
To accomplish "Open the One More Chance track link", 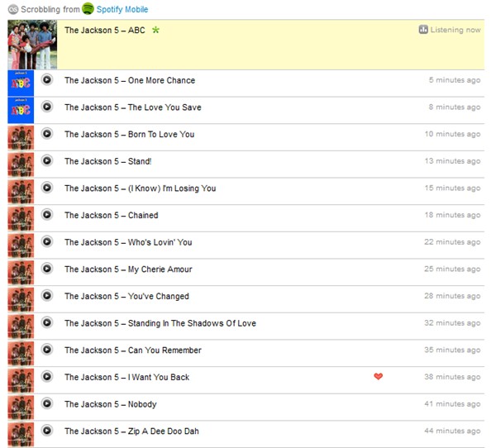I will (161, 80).
